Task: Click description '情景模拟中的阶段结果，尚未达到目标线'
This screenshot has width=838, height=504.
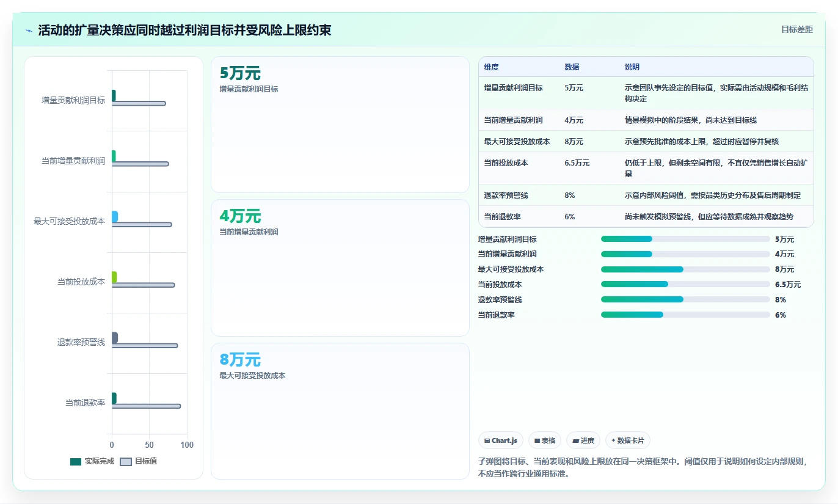Action: [x=691, y=120]
